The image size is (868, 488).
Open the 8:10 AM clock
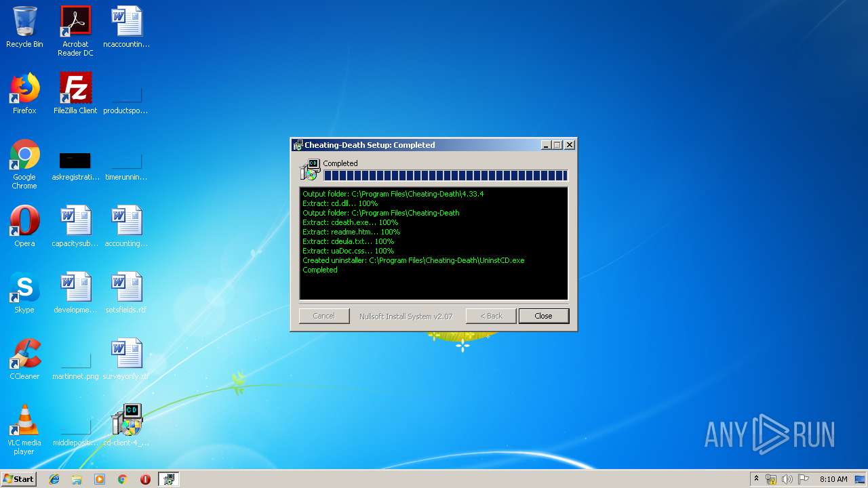pos(833,479)
